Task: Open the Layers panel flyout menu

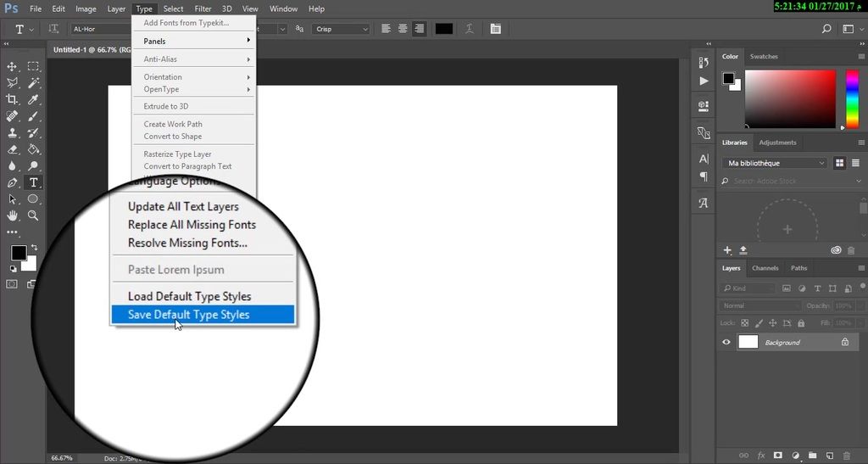Action: point(861,268)
